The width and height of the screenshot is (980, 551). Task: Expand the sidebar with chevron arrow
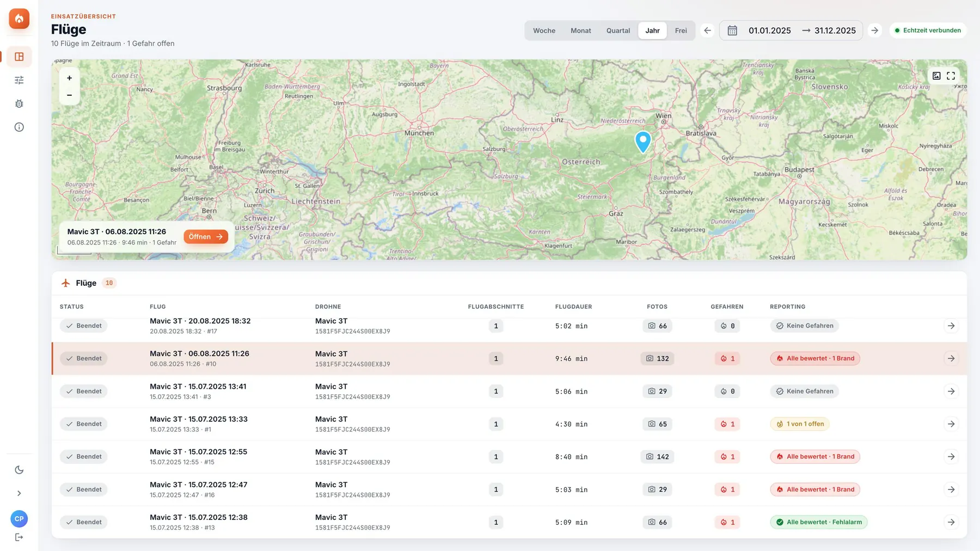pyautogui.click(x=19, y=493)
